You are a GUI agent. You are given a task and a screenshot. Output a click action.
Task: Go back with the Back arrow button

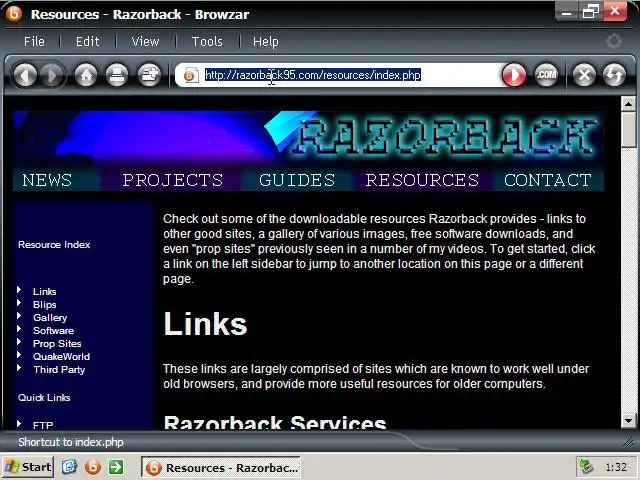(x=25, y=75)
